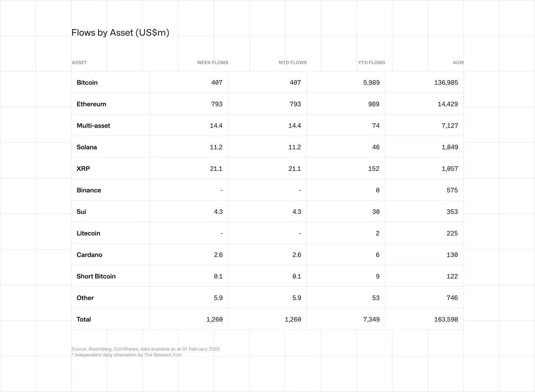Click the AUM column header
This screenshot has width=535, height=392.
pos(458,63)
